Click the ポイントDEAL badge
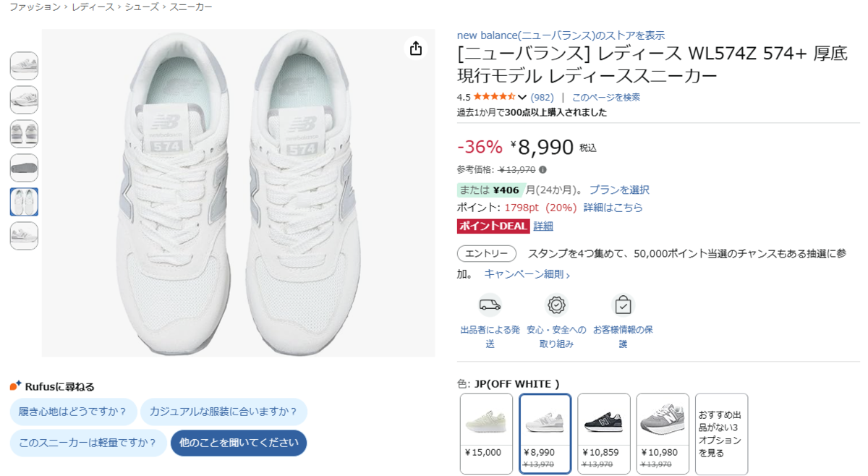Viewport: 868px width, 476px height. 493,226
